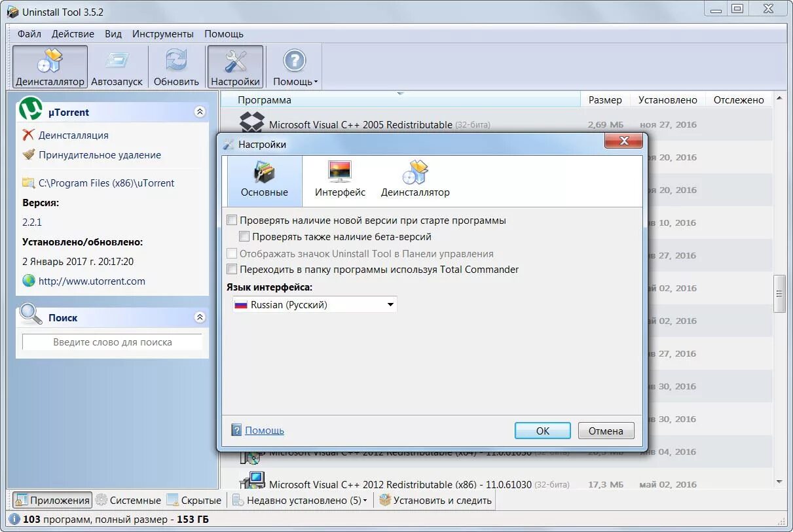Select the Основные settings tab
This screenshot has width=793, height=532.
coord(265,181)
